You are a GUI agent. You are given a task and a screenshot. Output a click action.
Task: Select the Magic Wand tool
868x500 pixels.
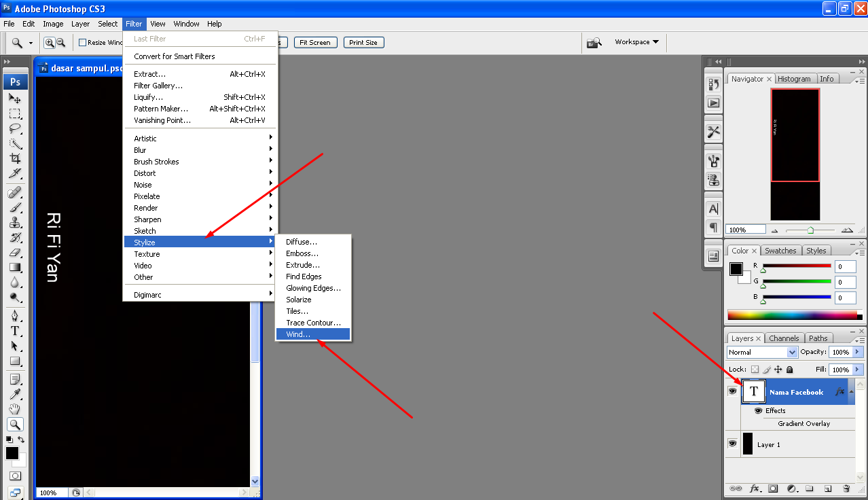15,143
